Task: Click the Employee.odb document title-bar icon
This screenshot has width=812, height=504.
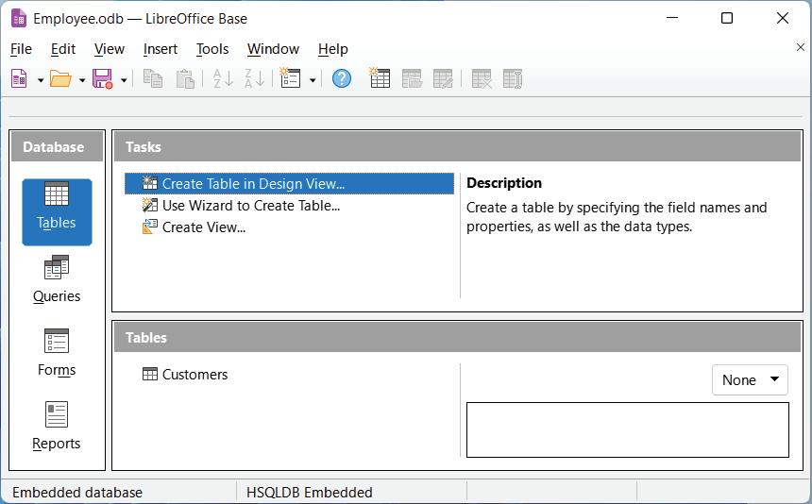Action: pyautogui.click(x=19, y=18)
